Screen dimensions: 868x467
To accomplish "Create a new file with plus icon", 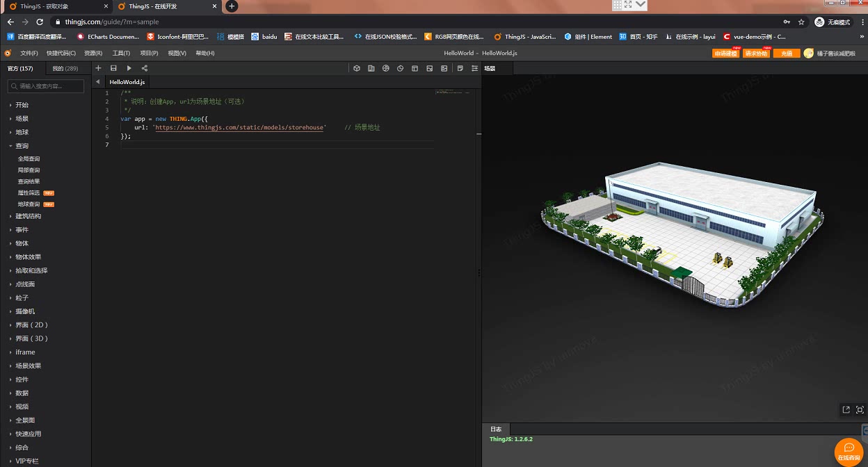I will tap(98, 68).
